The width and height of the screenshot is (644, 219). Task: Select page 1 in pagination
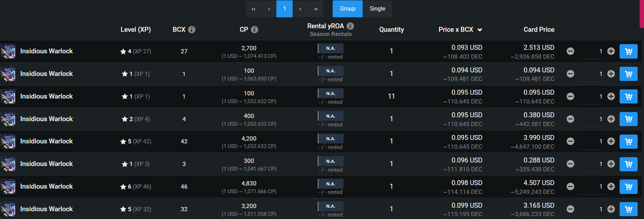coord(285,9)
